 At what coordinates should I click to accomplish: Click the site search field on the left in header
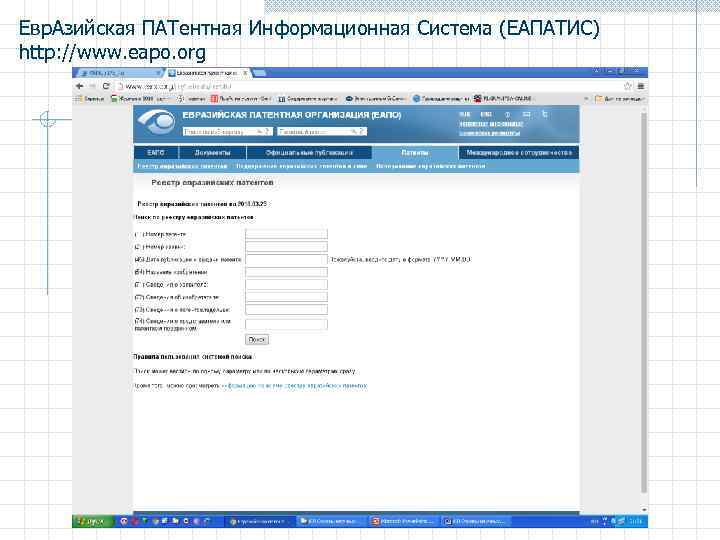click(x=228, y=132)
